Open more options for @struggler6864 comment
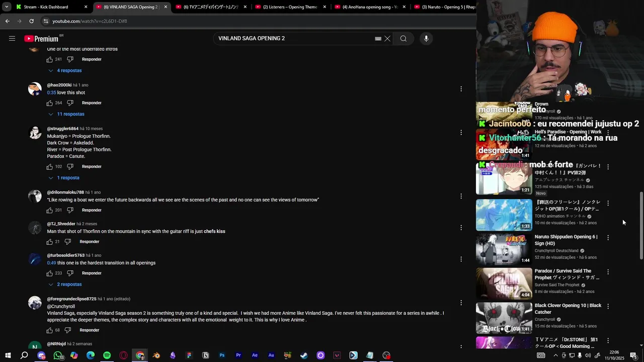The height and width of the screenshot is (362, 644). [x=461, y=133]
